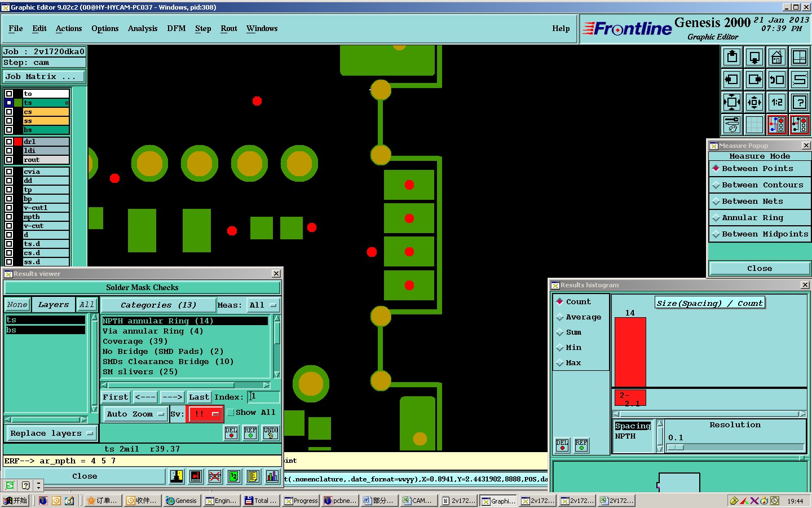This screenshot has height=508, width=812.
Task: Click REF icon in Results histogram
Action: [x=581, y=445]
